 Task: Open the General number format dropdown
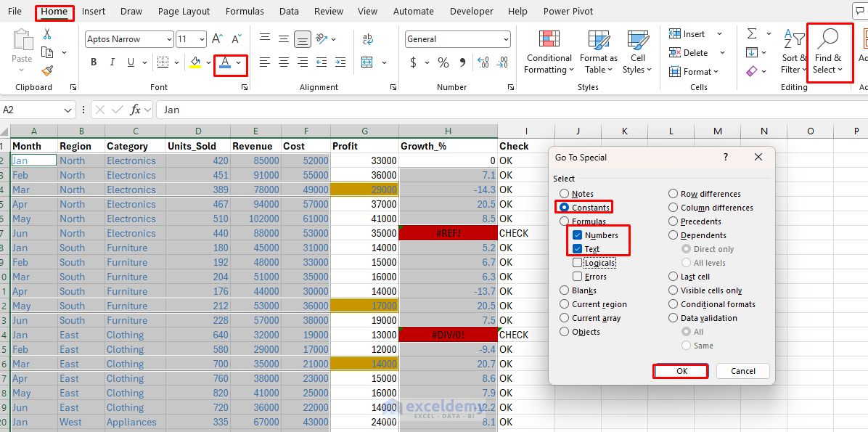(x=506, y=39)
